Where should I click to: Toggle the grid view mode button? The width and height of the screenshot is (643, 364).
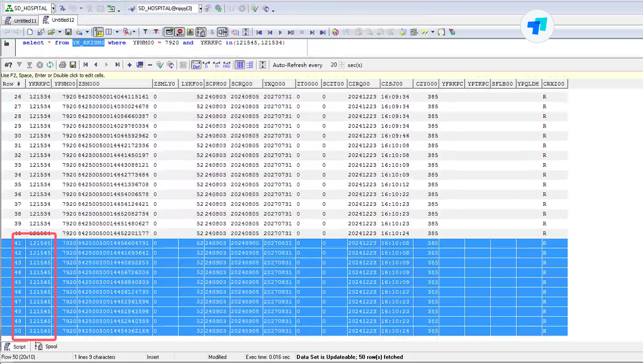(x=240, y=65)
